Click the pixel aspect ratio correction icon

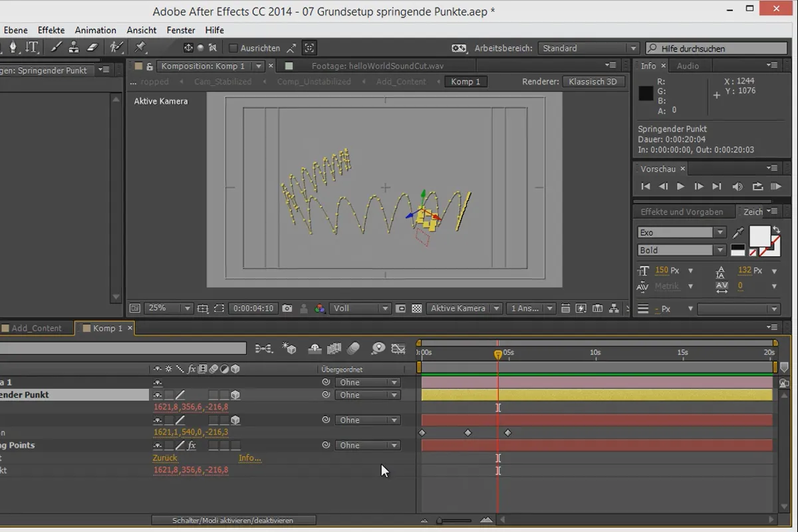[565, 309]
